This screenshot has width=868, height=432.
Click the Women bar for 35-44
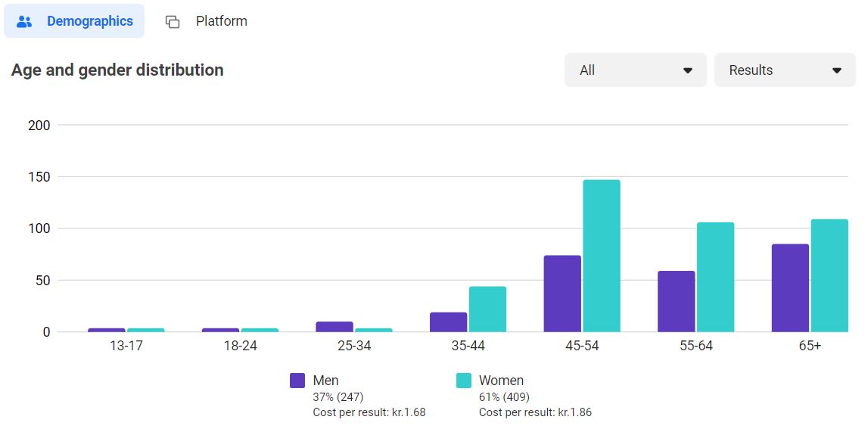point(487,309)
